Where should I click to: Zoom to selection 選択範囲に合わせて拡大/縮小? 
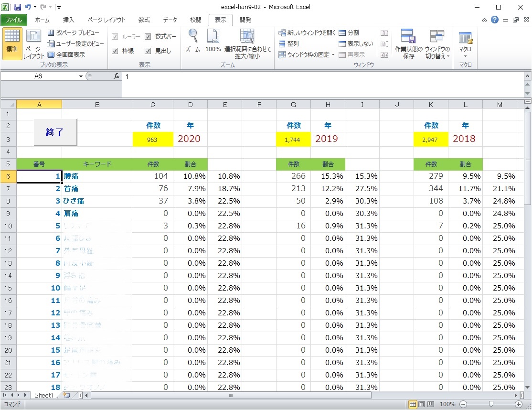click(248, 44)
